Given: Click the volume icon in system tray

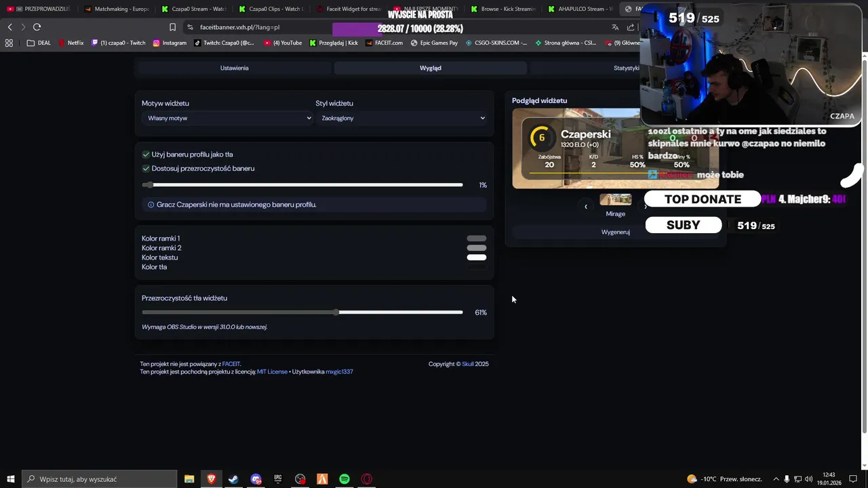Looking at the screenshot, I should [x=809, y=479].
